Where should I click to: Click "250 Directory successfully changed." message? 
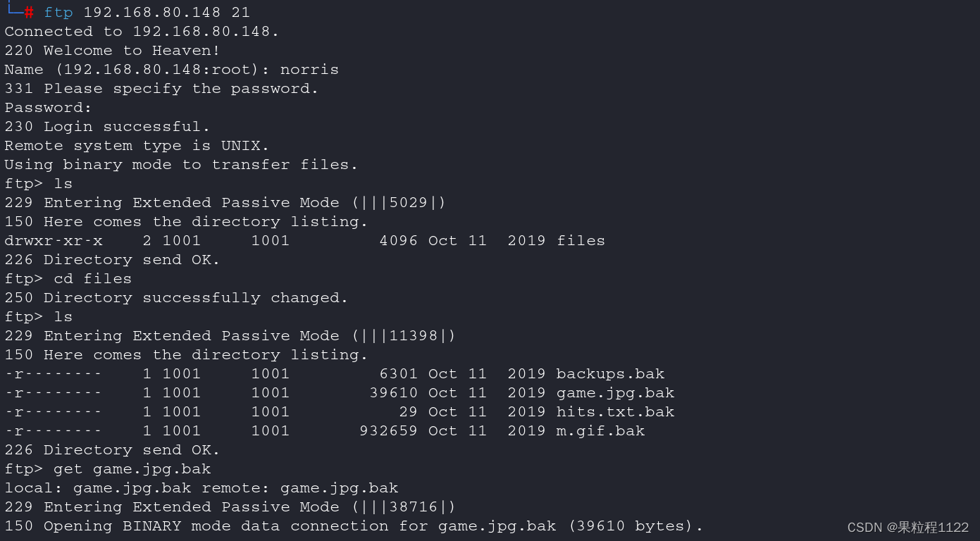pos(176,298)
